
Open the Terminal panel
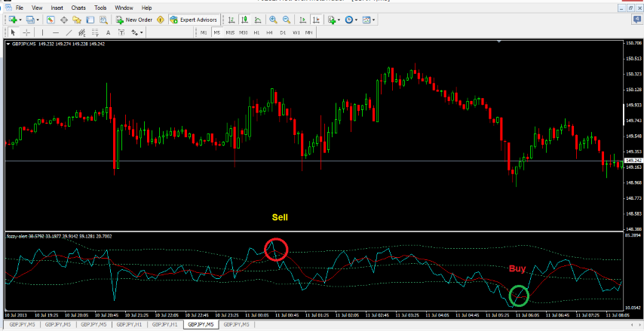point(90,20)
